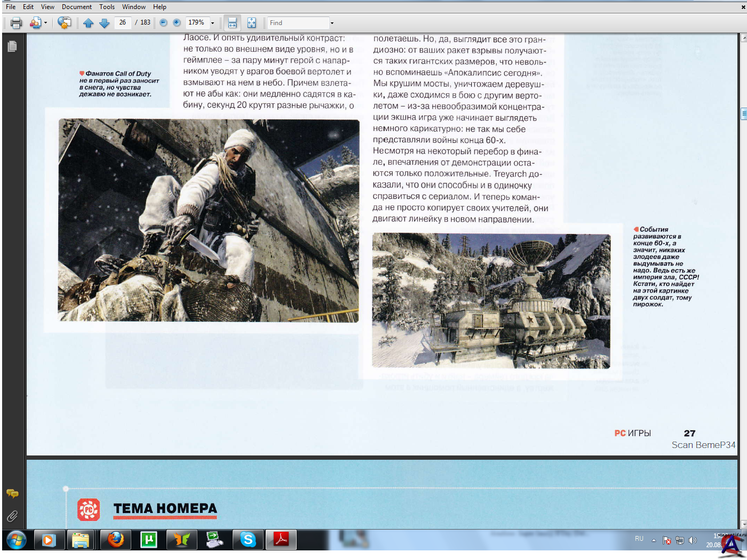Toggle fit width scrolling mode
Image resolution: width=747 pixels, height=560 pixels.
[x=232, y=23]
